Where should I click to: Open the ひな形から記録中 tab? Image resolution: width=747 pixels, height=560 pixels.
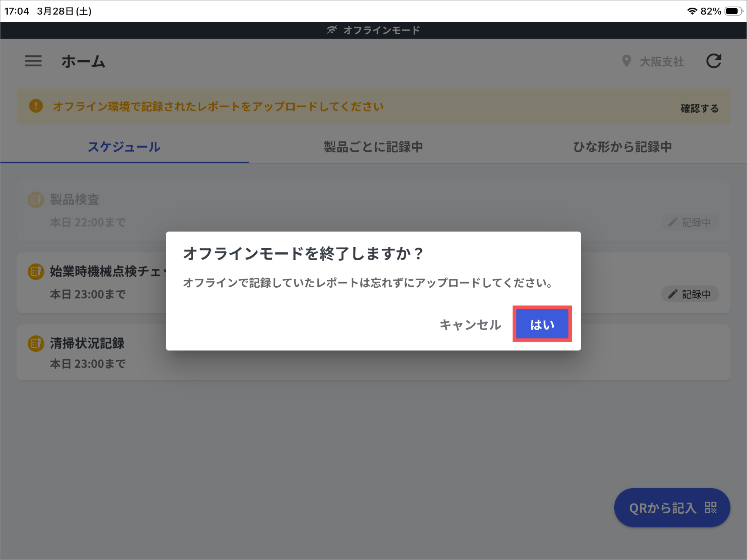[622, 147]
